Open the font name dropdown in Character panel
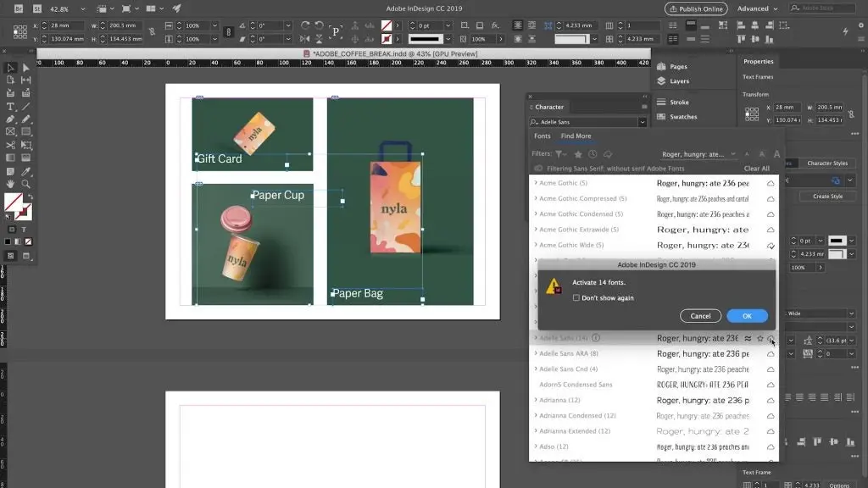This screenshot has width=868, height=488. click(643, 122)
